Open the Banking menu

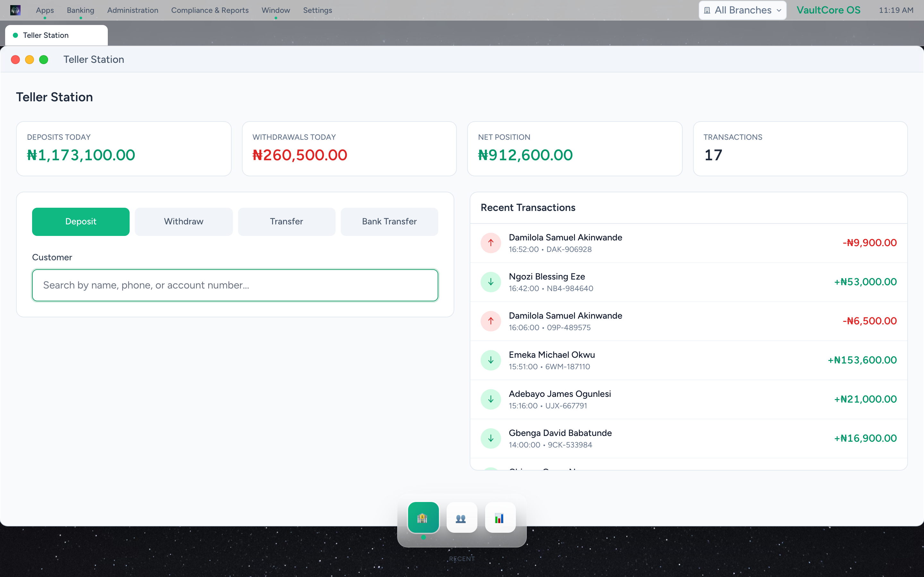point(81,10)
